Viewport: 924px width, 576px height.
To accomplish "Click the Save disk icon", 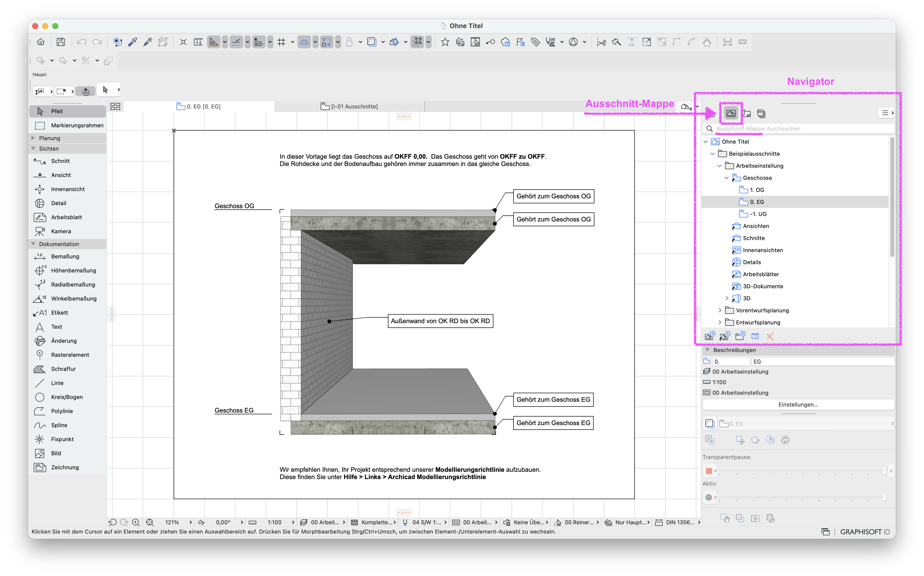I will coord(61,42).
